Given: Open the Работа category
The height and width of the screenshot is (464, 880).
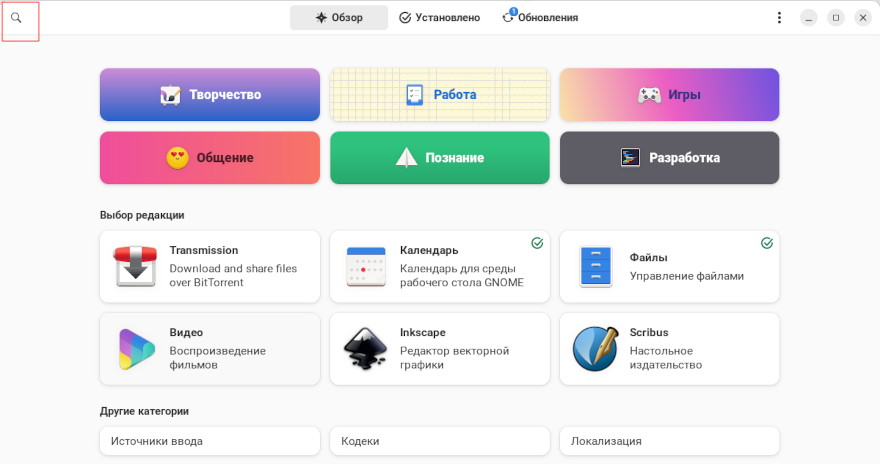Looking at the screenshot, I should pyautogui.click(x=440, y=95).
